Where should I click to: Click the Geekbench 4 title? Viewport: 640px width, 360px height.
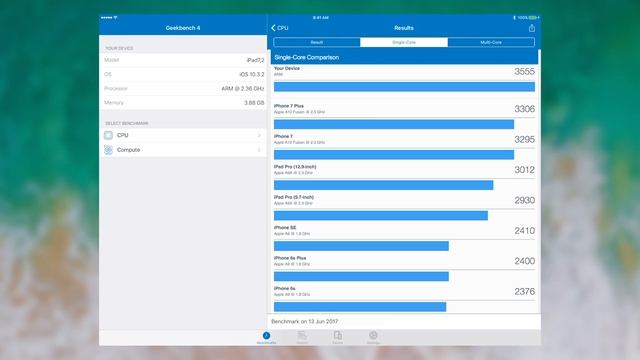pyautogui.click(x=183, y=28)
